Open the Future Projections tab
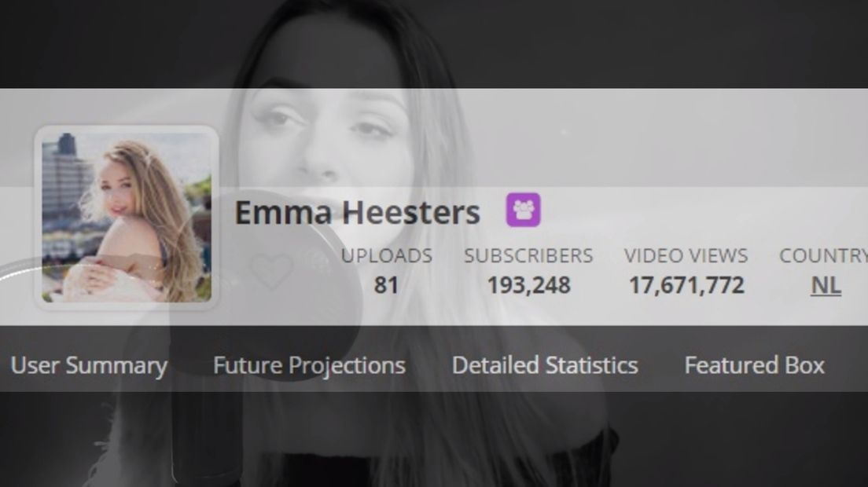The image size is (868, 487). (x=310, y=365)
